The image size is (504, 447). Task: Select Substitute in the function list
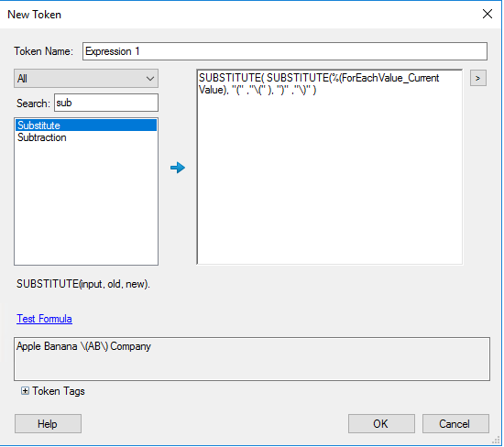pyautogui.click(x=86, y=125)
